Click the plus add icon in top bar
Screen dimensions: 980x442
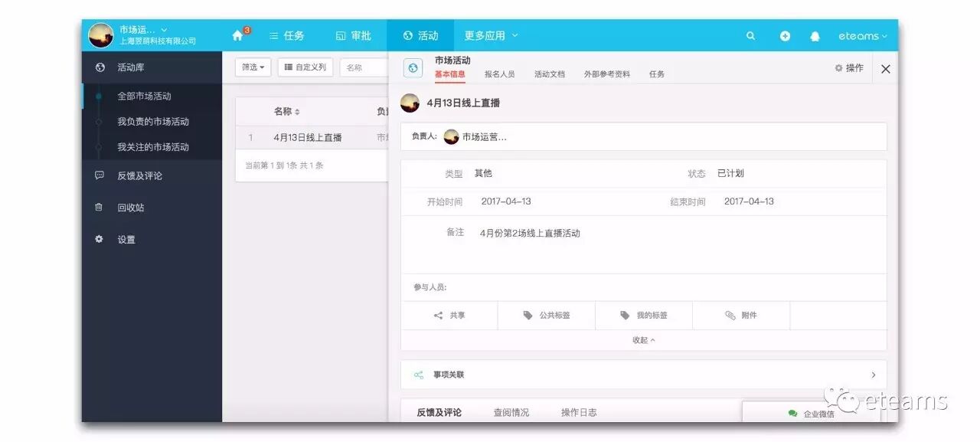click(785, 36)
